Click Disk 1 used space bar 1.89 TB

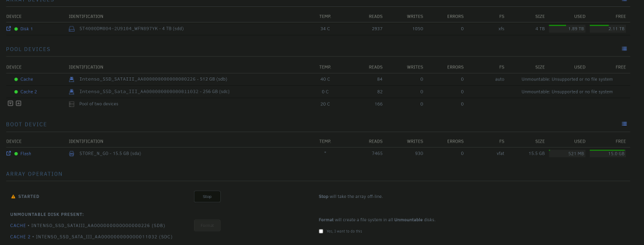(x=567, y=29)
